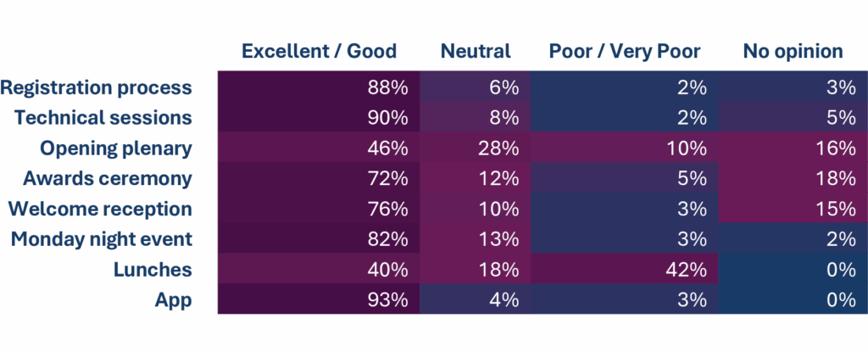
Task: Click the 13% cell
Action: [x=476, y=239]
